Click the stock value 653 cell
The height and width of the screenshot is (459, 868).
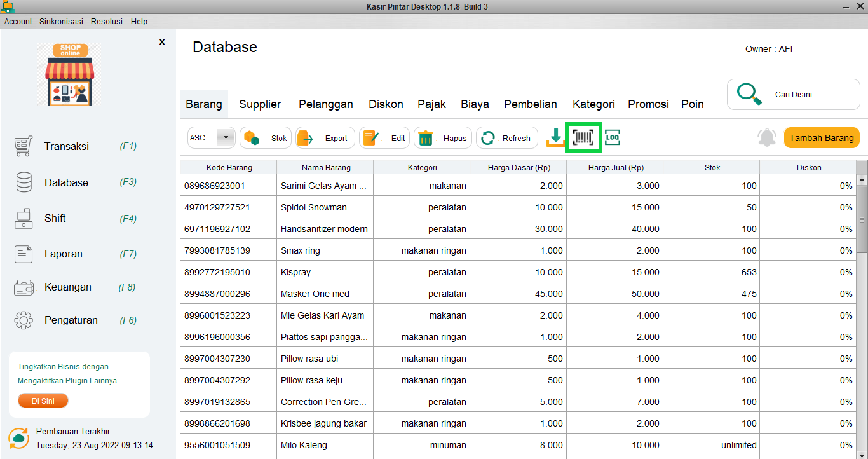click(712, 272)
